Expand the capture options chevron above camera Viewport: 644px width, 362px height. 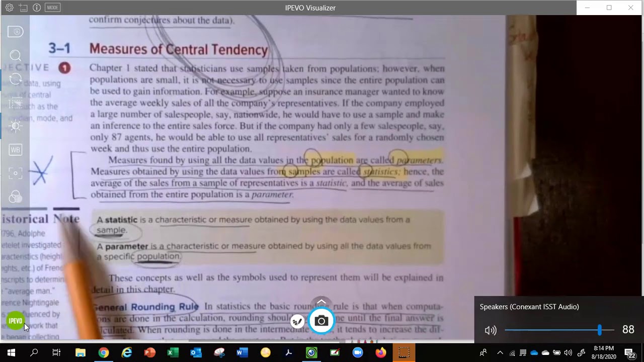pyautogui.click(x=321, y=303)
